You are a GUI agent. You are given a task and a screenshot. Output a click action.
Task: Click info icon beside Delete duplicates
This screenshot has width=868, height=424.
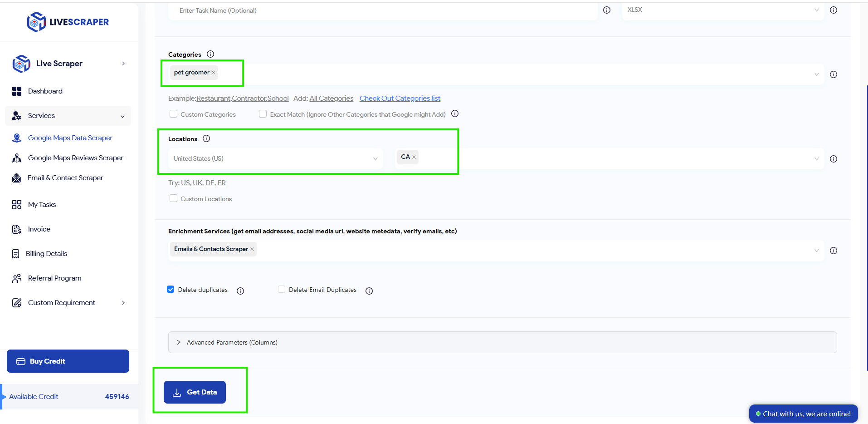coord(240,291)
